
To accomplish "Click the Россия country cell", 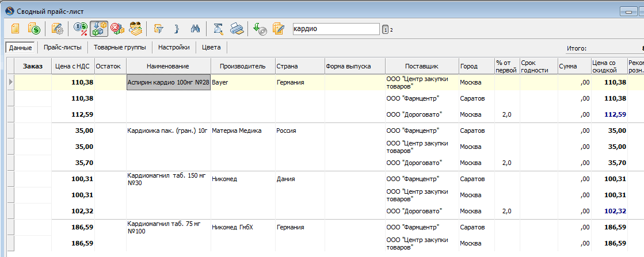I will click(x=299, y=131).
